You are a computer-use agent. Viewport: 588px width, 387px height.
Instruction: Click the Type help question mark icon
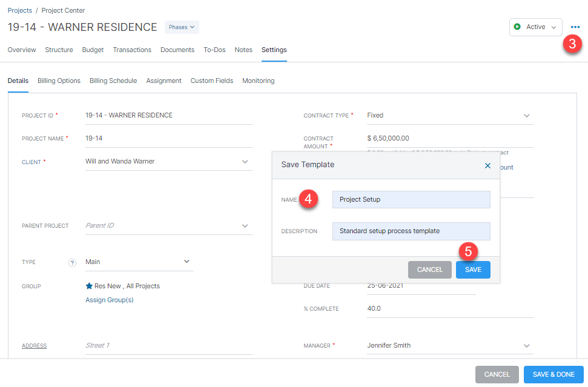(72, 262)
